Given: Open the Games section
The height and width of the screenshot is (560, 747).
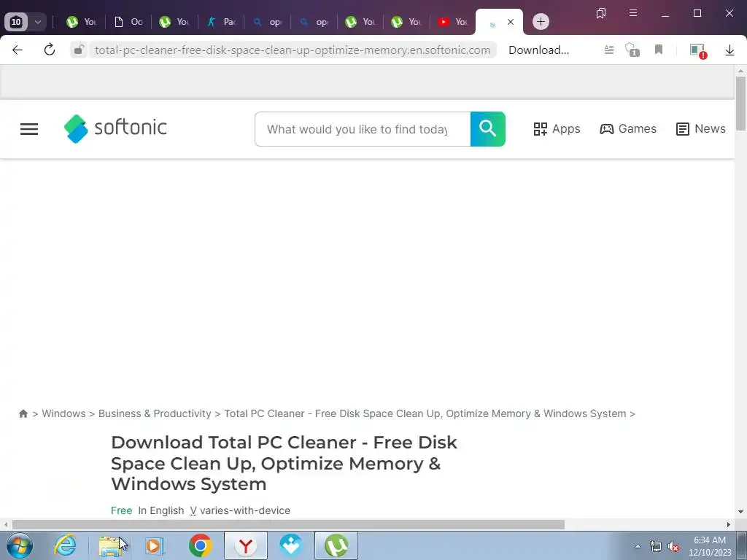Looking at the screenshot, I should click(628, 128).
